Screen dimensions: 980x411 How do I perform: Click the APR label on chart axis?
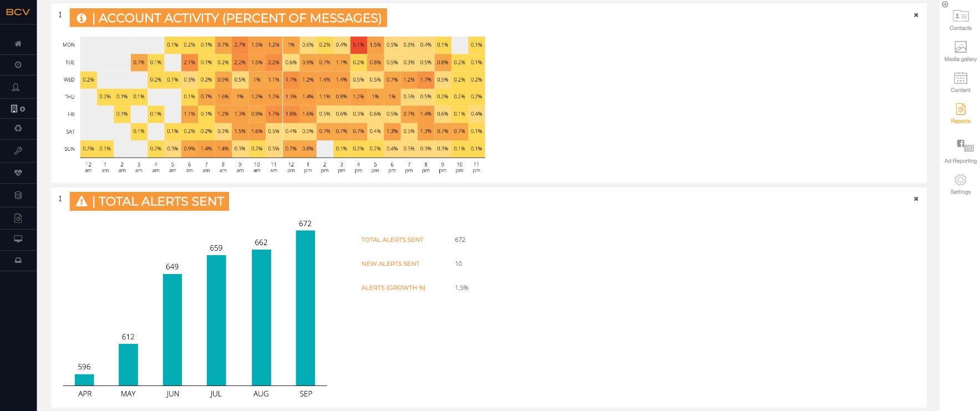coord(85,394)
